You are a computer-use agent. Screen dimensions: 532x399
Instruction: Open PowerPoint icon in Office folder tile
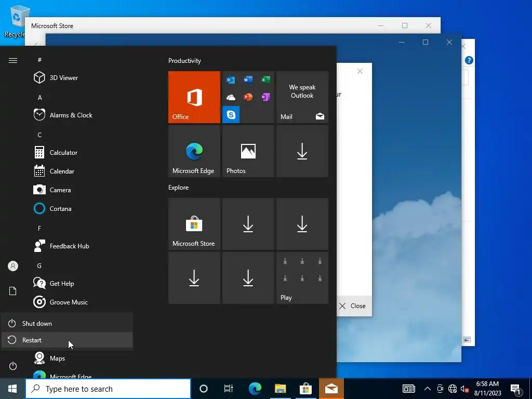tap(248, 97)
